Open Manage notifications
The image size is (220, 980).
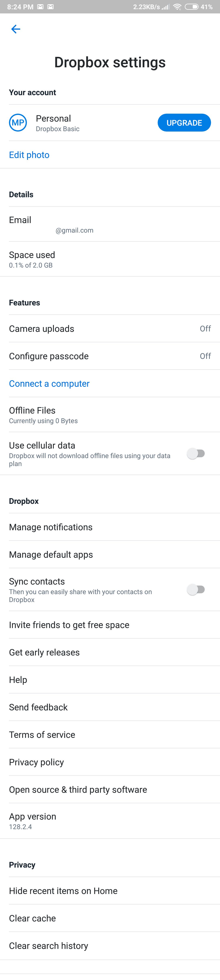tap(110, 527)
